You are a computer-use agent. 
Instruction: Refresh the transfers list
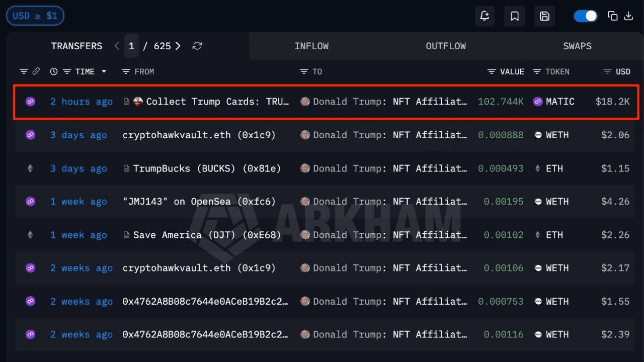click(197, 46)
